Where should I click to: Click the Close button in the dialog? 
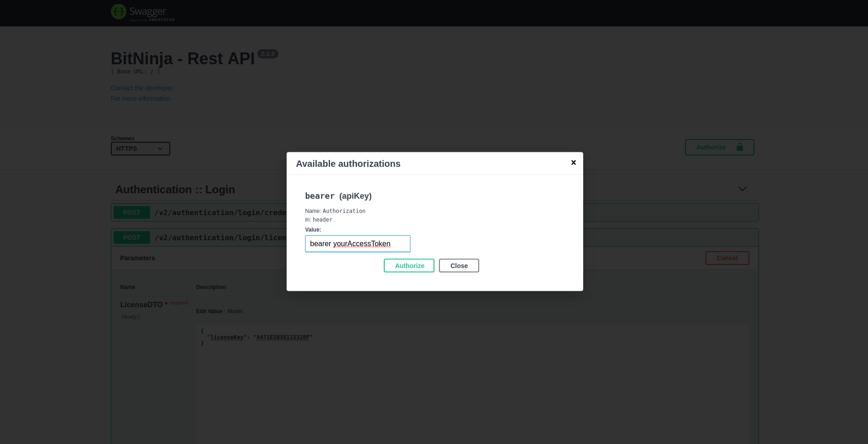(x=459, y=266)
